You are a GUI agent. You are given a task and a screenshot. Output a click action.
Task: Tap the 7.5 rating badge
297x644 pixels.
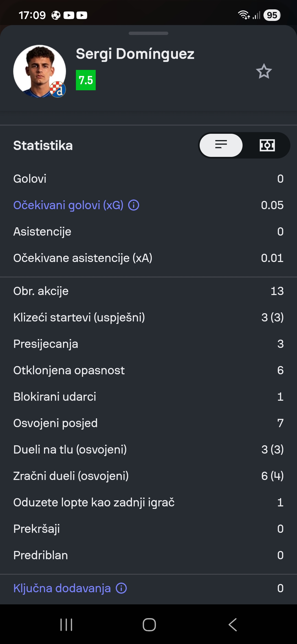(x=86, y=80)
